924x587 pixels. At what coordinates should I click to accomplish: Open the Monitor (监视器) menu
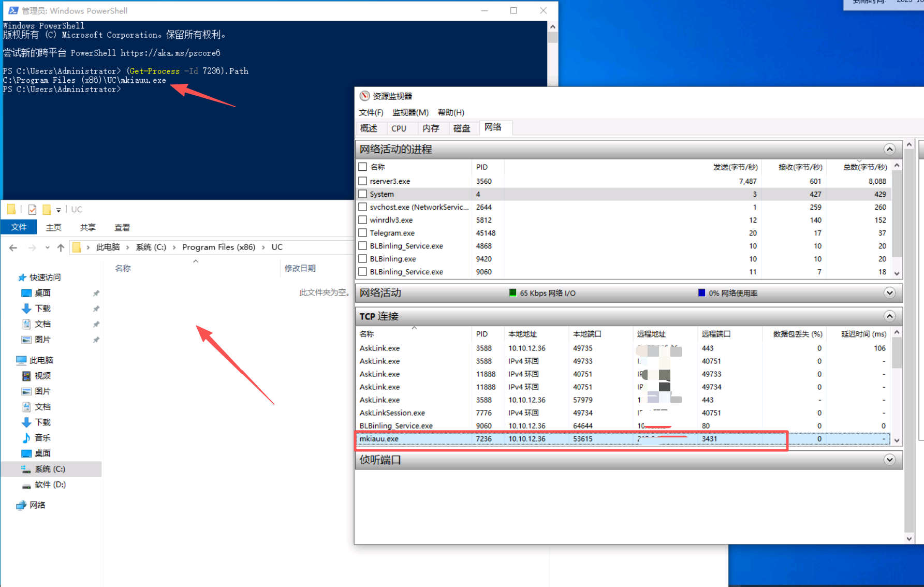(x=410, y=112)
